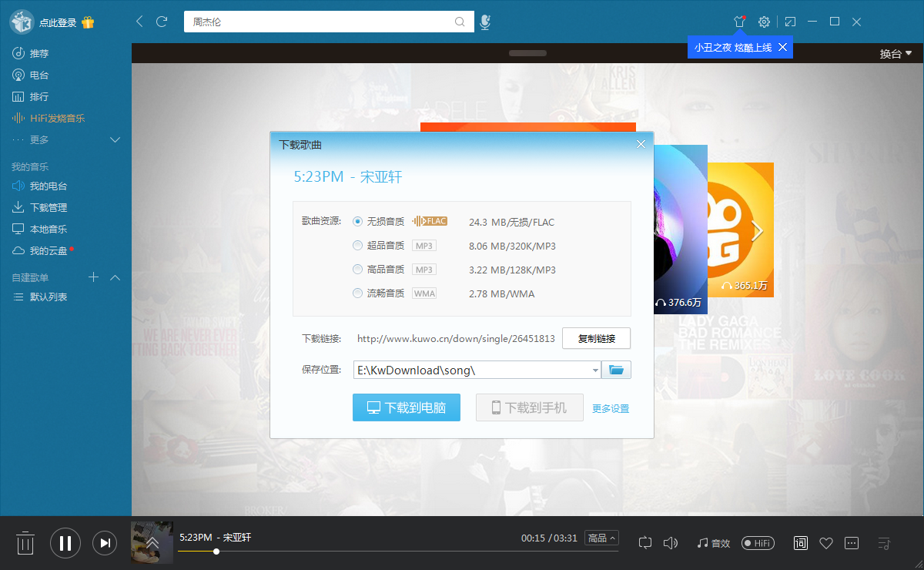This screenshot has width=924, height=570.
Task: Choose 流畅音质 WMA quality
Action: (357, 293)
